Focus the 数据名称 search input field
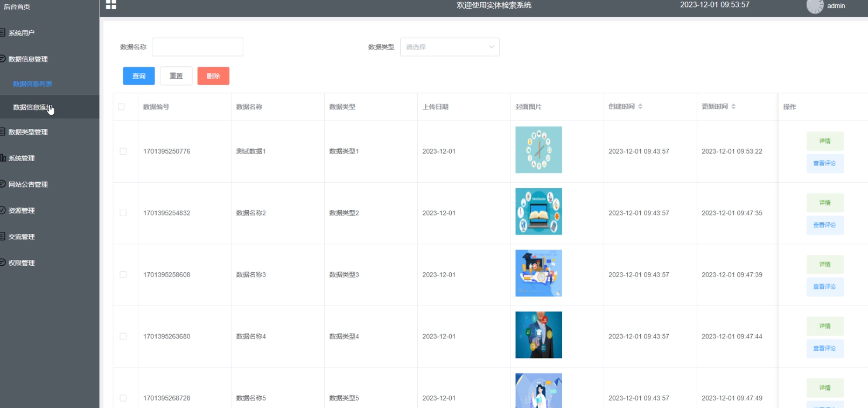This screenshot has height=408, width=868. pos(198,47)
